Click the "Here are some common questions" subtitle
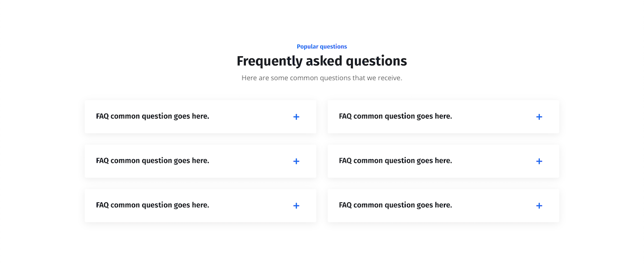The height and width of the screenshot is (264, 644). point(322,78)
